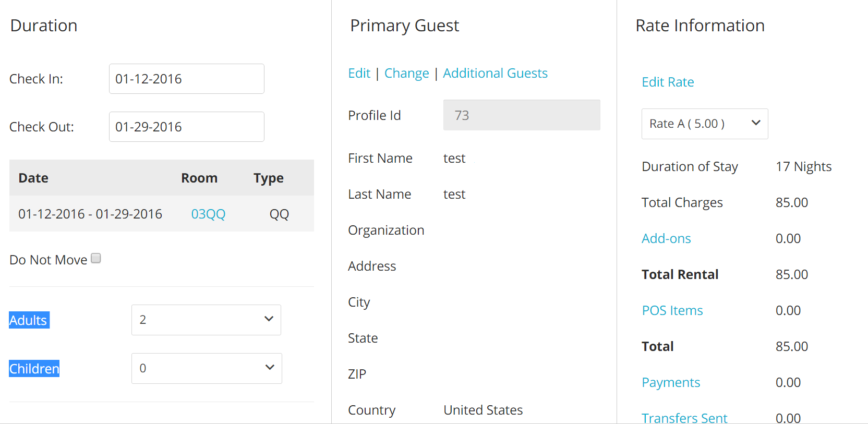Click the Total Charges 85.00 value
Image resolution: width=868 pixels, height=424 pixels.
(x=792, y=202)
